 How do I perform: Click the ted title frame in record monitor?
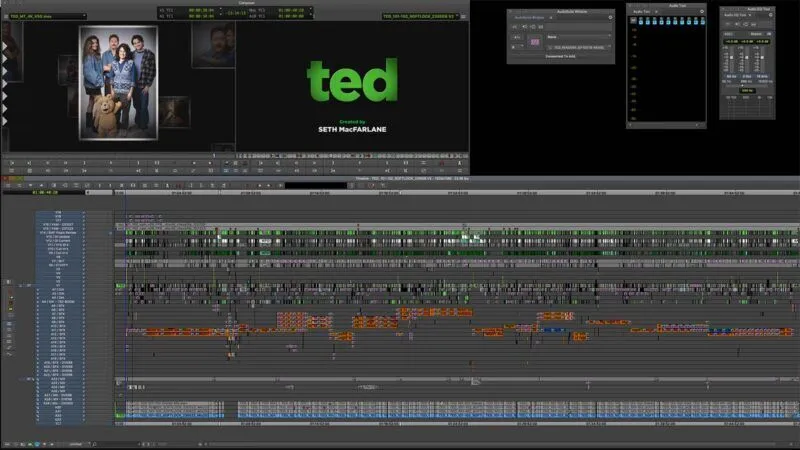click(x=352, y=87)
